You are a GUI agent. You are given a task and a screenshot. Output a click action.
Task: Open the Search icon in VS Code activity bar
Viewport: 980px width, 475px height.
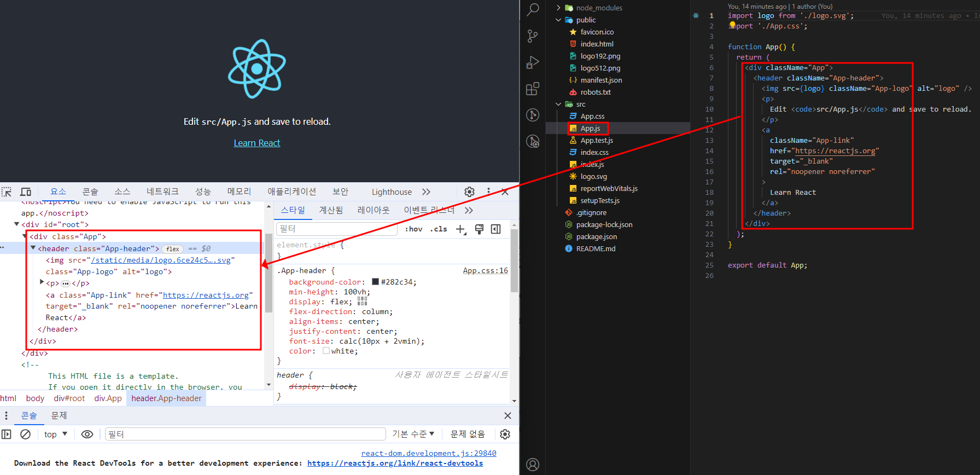(x=533, y=9)
